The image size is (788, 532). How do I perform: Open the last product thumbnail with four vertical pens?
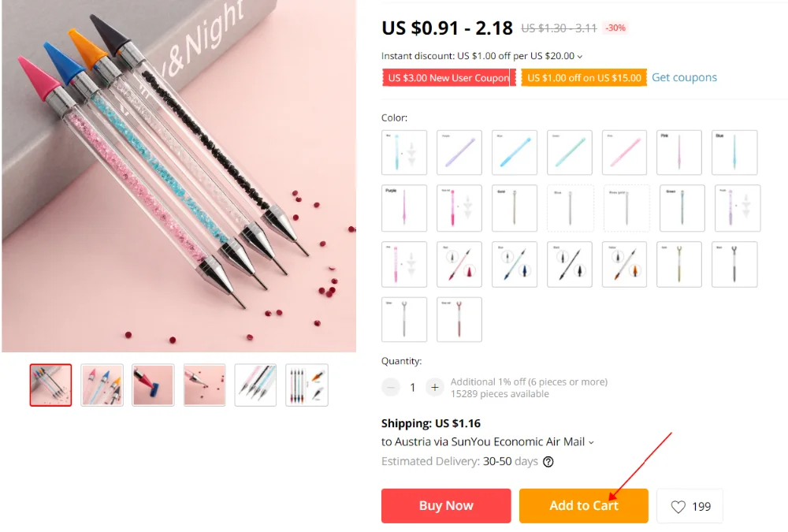[307, 385]
